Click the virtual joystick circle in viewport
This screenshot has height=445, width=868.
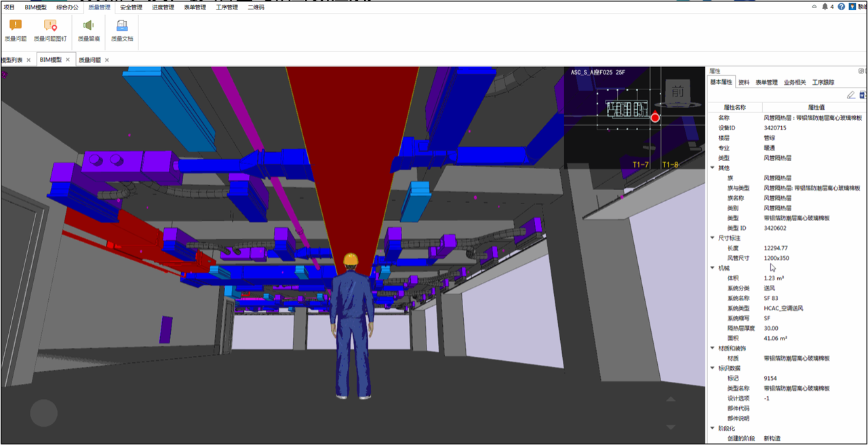pyautogui.click(x=44, y=412)
